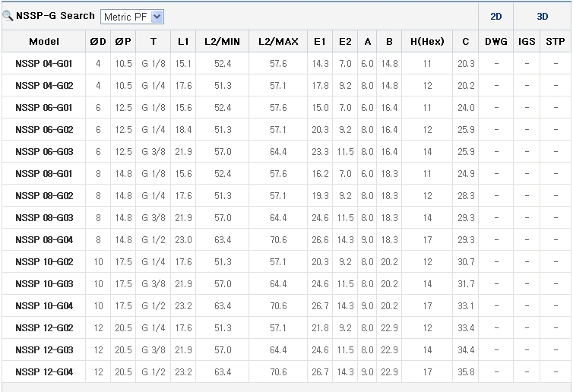Viewport: 573px width, 392px height.
Task: Click DWG cell for NSSP 12-G02
Action: click(495, 328)
